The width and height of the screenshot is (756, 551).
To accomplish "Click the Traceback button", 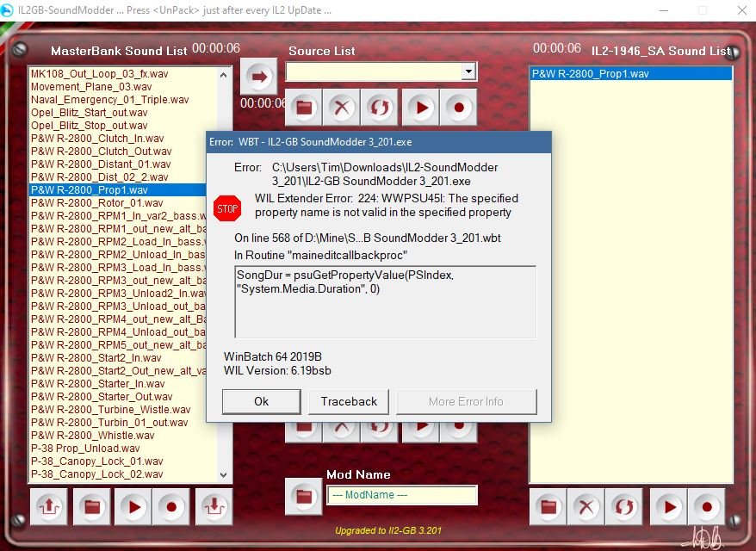I will click(x=349, y=401).
